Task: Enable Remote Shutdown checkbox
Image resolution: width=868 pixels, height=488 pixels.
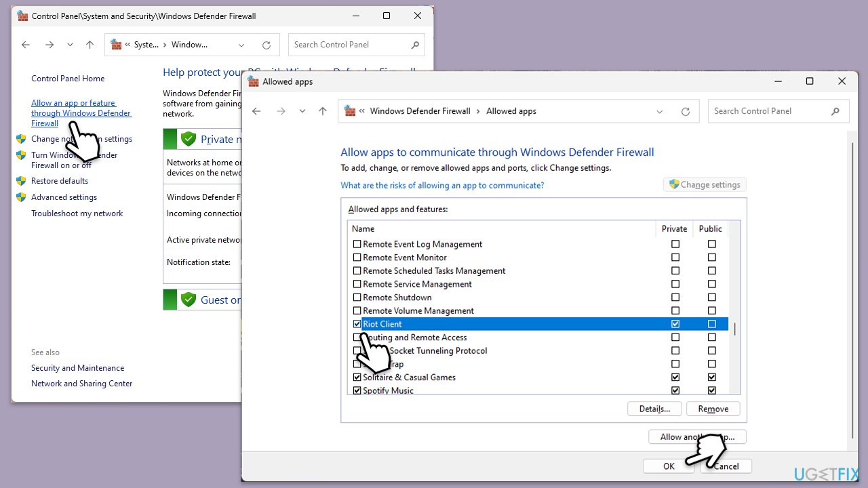Action: (357, 298)
